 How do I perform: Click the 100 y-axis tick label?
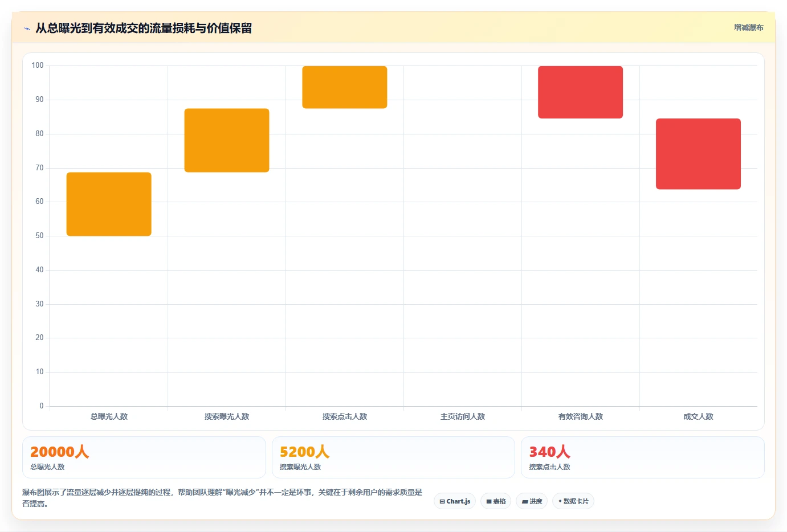coord(38,66)
